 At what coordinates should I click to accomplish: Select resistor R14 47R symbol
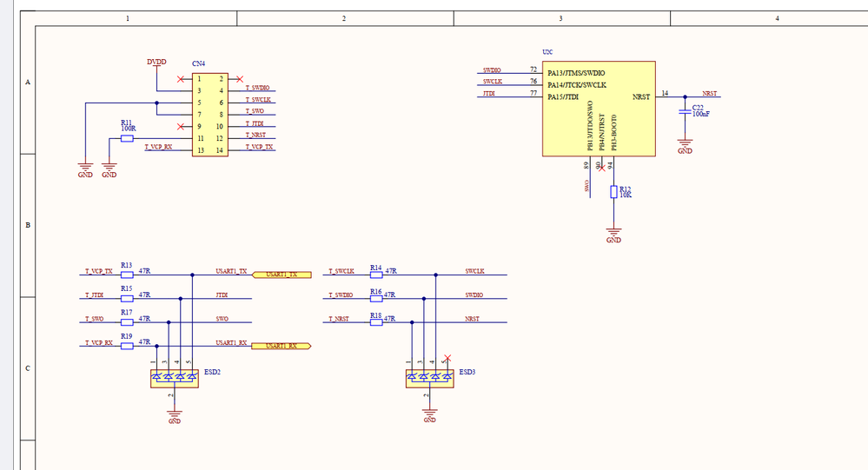(x=376, y=275)
